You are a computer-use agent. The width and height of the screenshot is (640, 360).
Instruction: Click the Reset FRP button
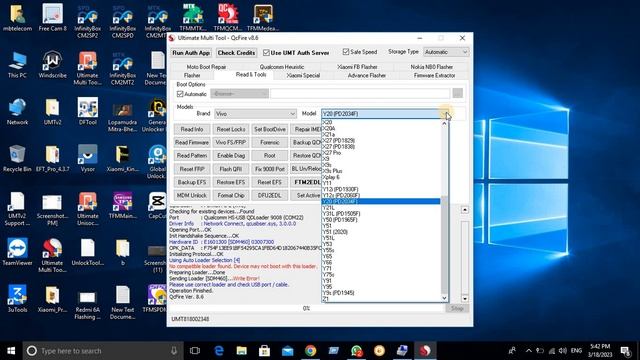[192, 169]
